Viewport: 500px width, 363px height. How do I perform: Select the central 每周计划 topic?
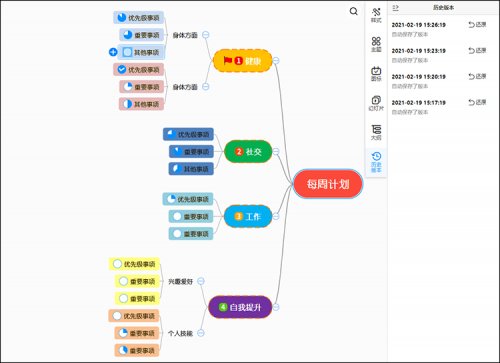pos(328,184)
